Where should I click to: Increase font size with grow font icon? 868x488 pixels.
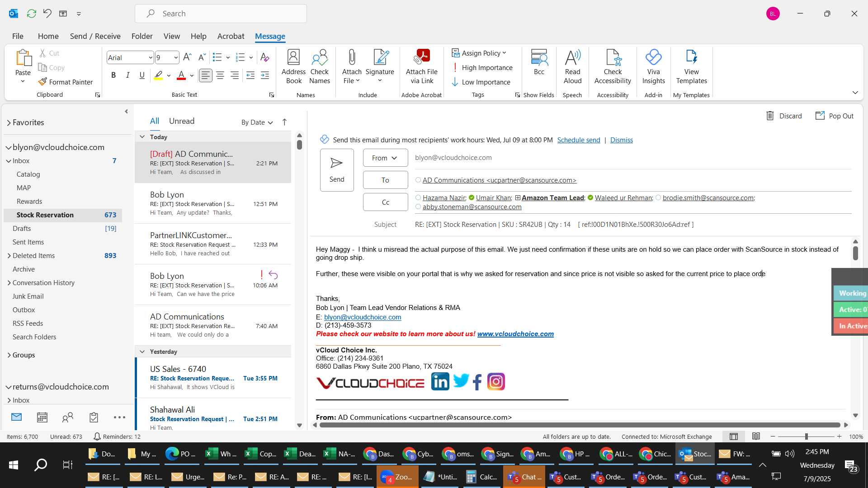[x=187, y=57]
